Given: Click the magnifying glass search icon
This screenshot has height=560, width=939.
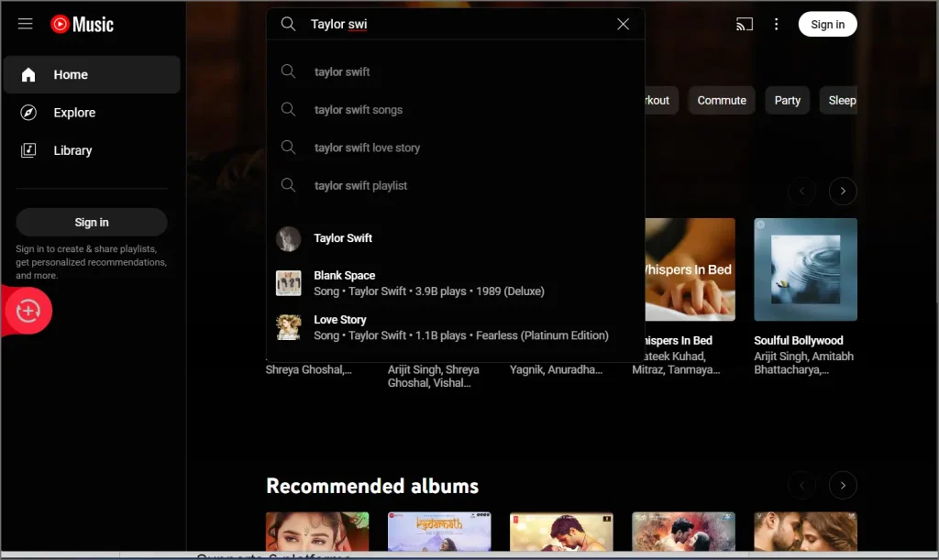Looking at the screenshot, I should [x=288, y=24].
